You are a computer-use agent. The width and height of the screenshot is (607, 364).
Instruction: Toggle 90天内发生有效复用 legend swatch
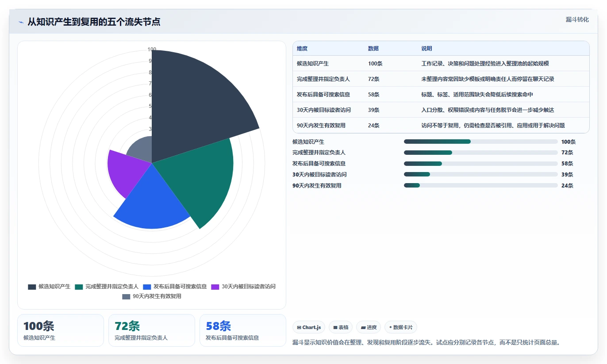click(126, 296)
